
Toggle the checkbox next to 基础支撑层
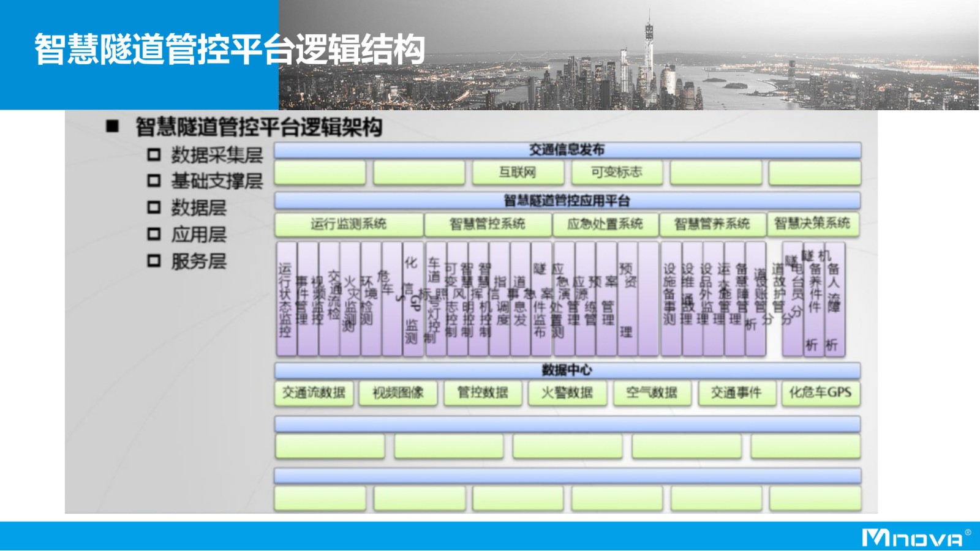(154, 181)
